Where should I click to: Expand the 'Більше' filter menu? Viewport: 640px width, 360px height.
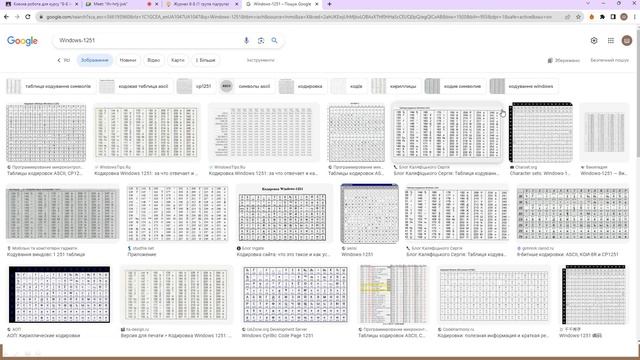pos(205,60)
